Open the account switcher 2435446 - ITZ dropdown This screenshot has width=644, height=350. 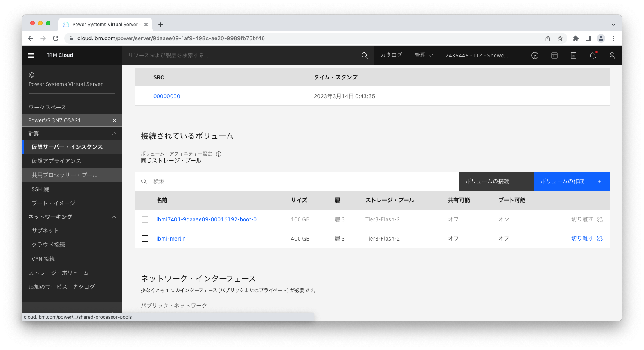[x=477, y=56]
